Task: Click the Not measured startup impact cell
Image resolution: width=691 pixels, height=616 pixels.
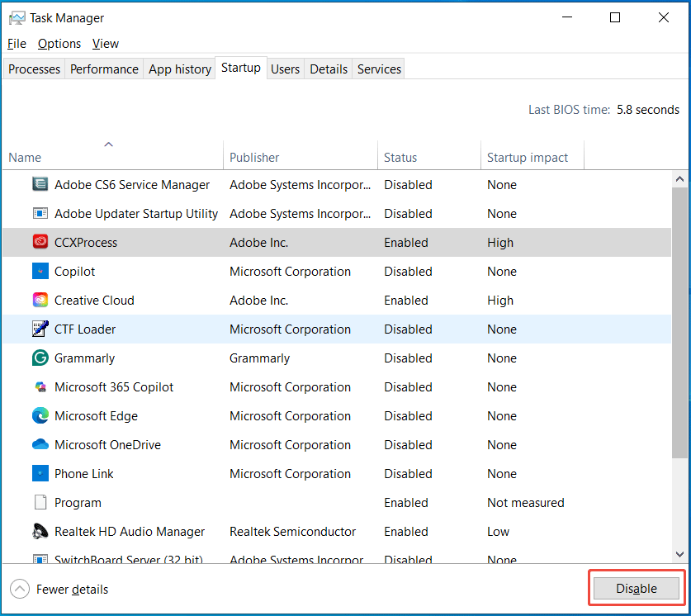Action: pyautogui.click(x=526, y=503)
